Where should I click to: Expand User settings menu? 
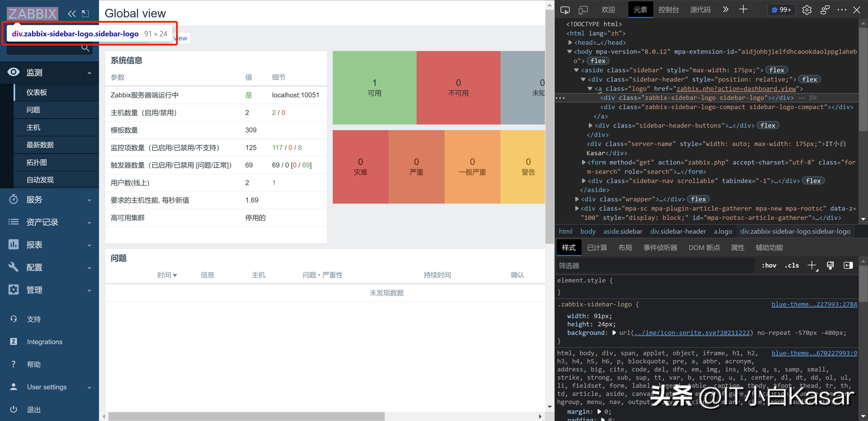click(89, 387)
